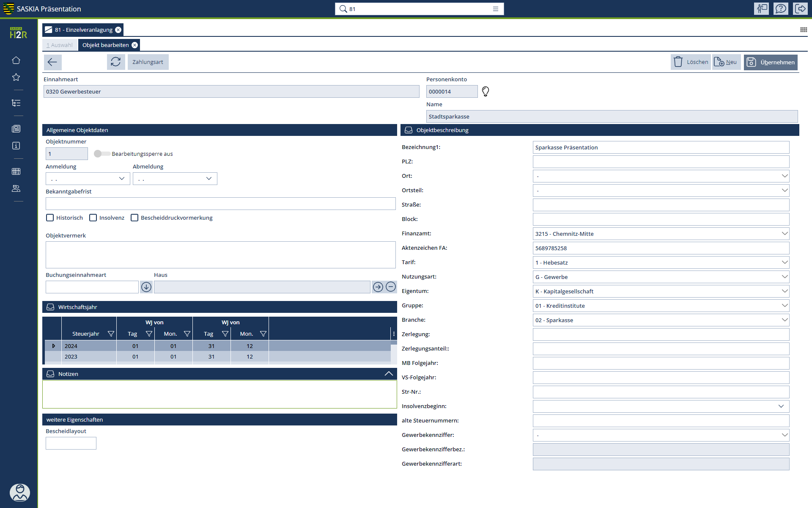Tick the Bescheiddruckvormerkung checkbox

134,218
